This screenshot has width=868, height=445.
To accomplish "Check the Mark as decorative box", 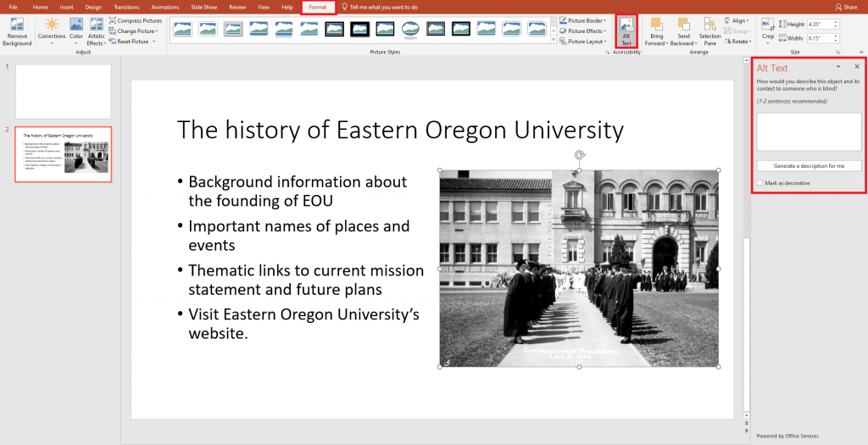I will coord(759,183).
